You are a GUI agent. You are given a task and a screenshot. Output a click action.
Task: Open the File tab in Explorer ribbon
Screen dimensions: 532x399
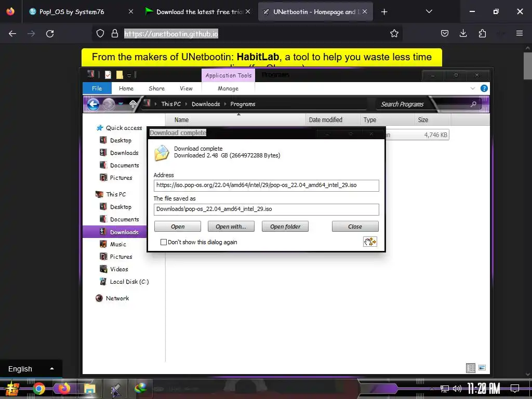(x=97, y=88)
